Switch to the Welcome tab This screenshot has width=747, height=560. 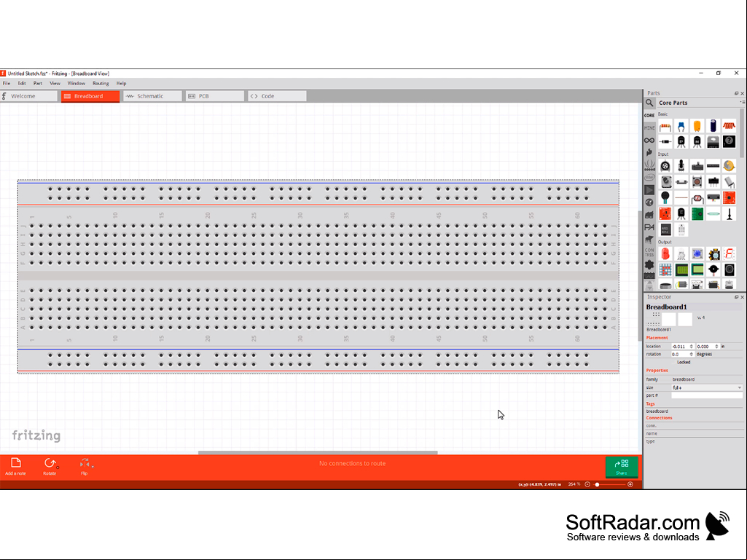coord(28,96)
